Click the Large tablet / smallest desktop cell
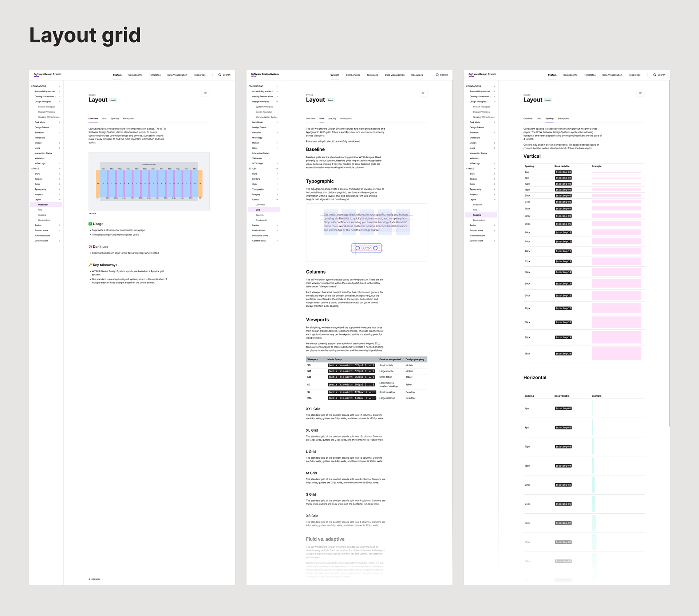Viewport: 699px width, 616px height. point(388,385)
